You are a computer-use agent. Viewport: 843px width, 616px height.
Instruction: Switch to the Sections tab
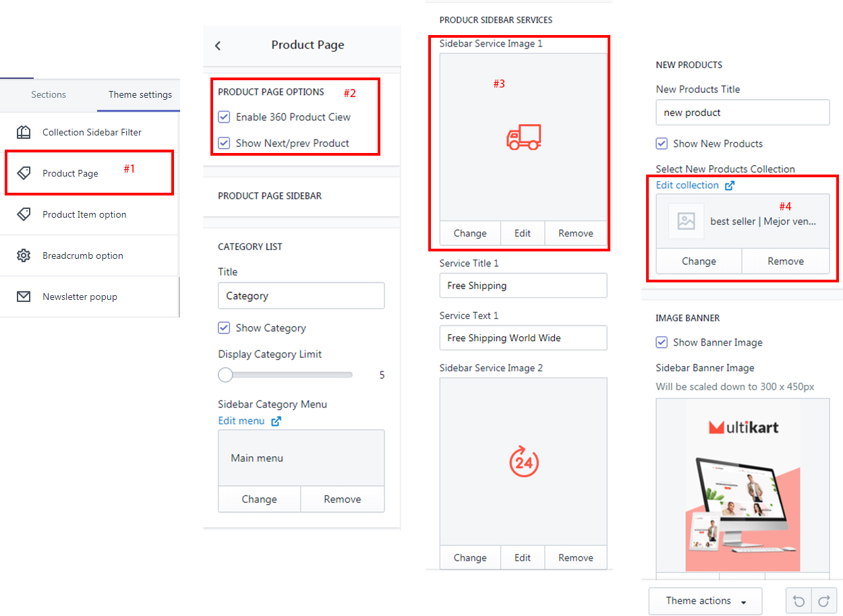(49, 95)
